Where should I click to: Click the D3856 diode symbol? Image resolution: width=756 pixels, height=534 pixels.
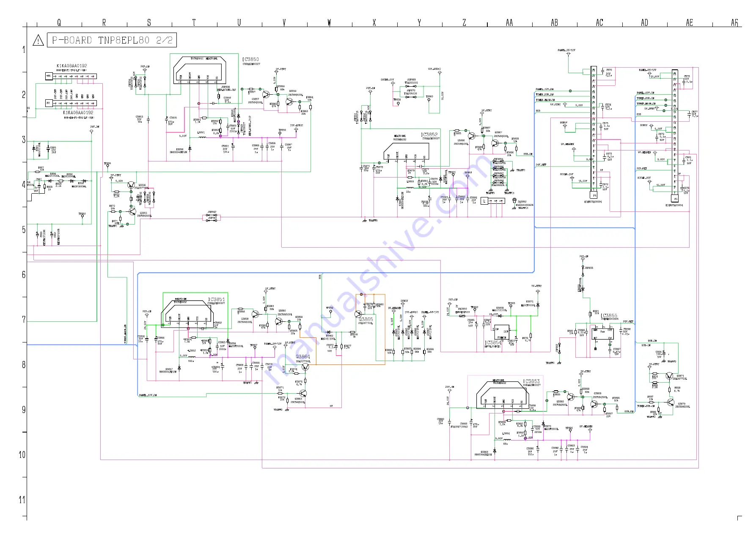pyautogui.click(x=190, y=148)
